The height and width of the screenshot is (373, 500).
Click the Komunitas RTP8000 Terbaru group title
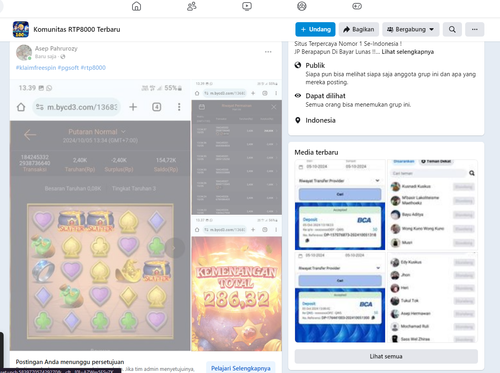tap(77, 29)
